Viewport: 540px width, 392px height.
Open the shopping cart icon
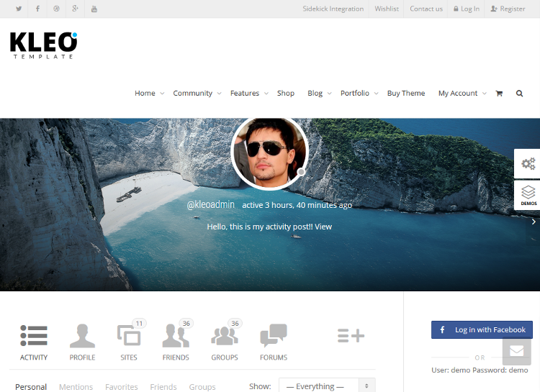(499, 94)
